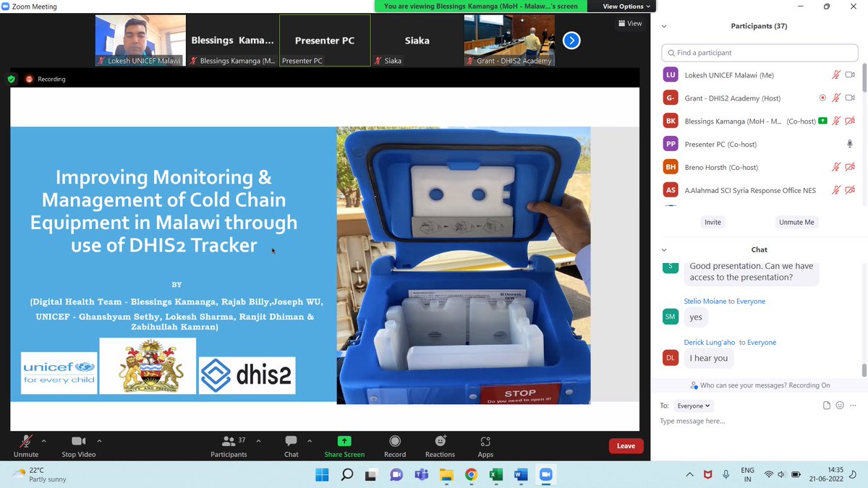Select Breno Horsth (Co-host) participant row

click(x=759, y=167)
